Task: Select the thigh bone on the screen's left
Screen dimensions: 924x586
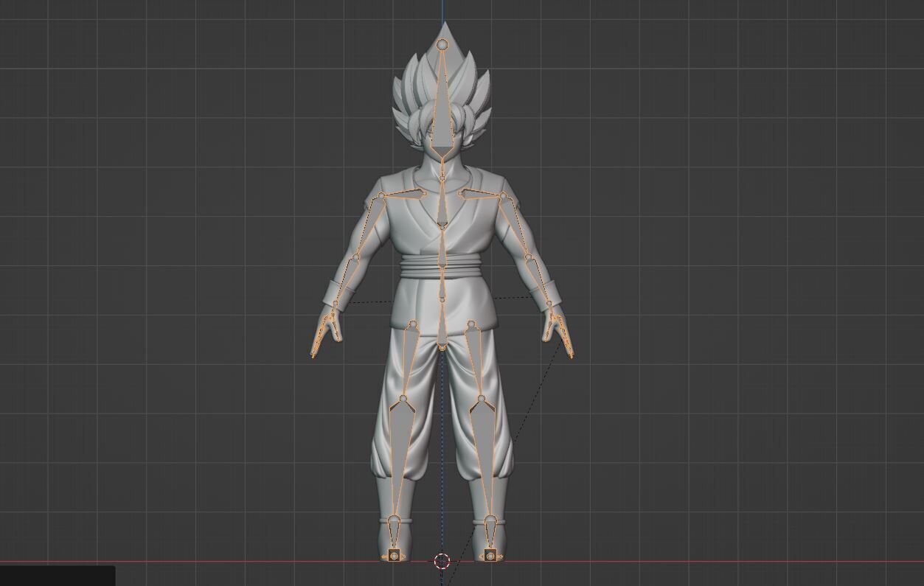Action: (408, 360)
